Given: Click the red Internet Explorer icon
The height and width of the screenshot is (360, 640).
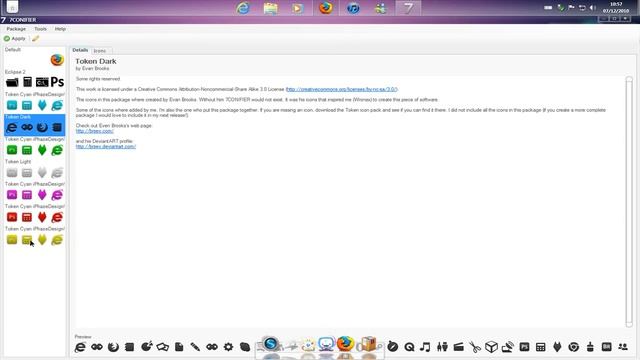Looking at the screenshot, I should tap(57, 218).
